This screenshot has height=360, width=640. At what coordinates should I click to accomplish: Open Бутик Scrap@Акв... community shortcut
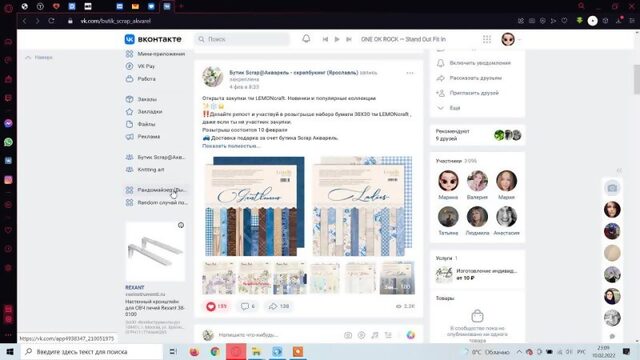[156, 157]
